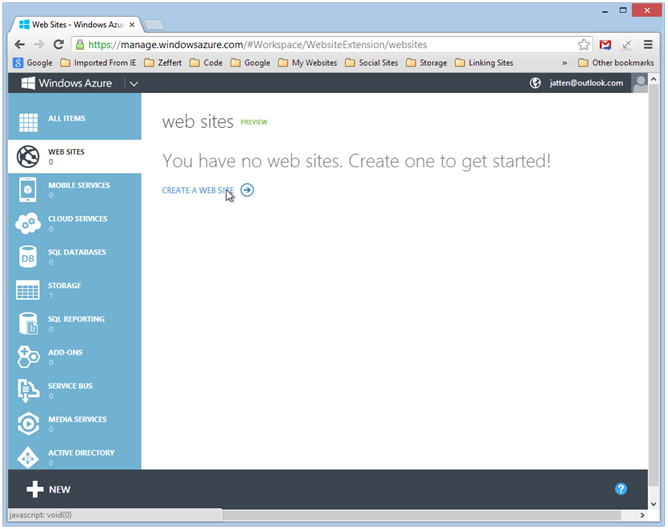Select the MEDIA SERVICES sidebar label
Viewport: 668px width, 529px height.
pyautogui.click(x=78, y=420)
